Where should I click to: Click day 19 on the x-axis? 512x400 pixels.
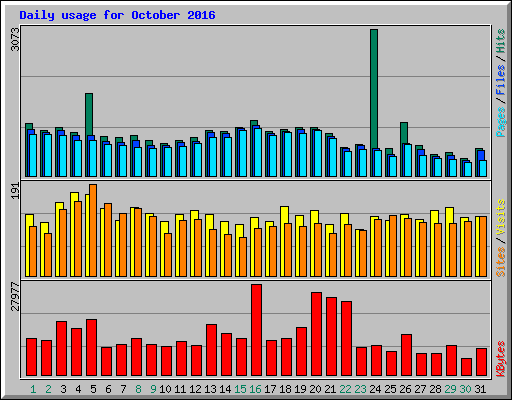(x=300, y=389)
